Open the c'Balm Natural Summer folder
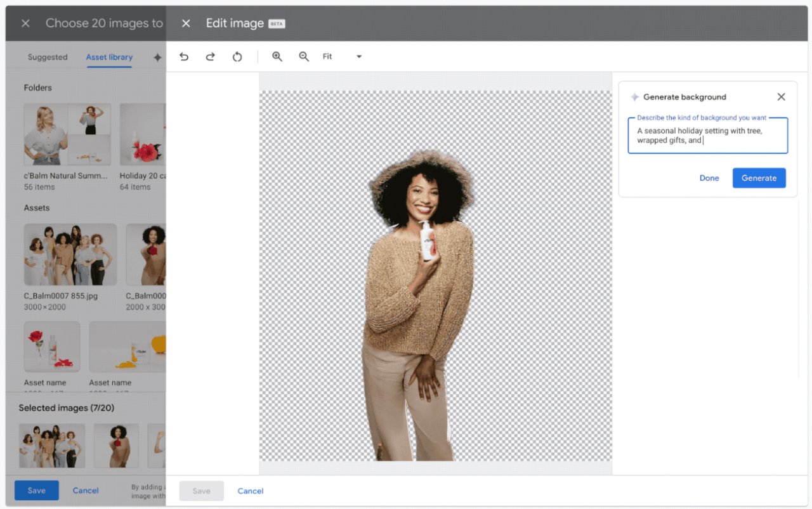The image size is (812, 509). point(67,134)
